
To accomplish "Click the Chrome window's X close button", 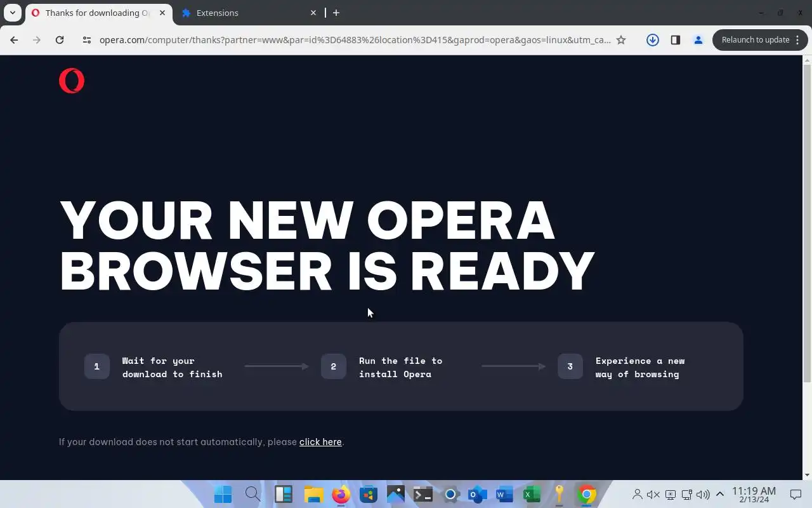I will (800, 13).
